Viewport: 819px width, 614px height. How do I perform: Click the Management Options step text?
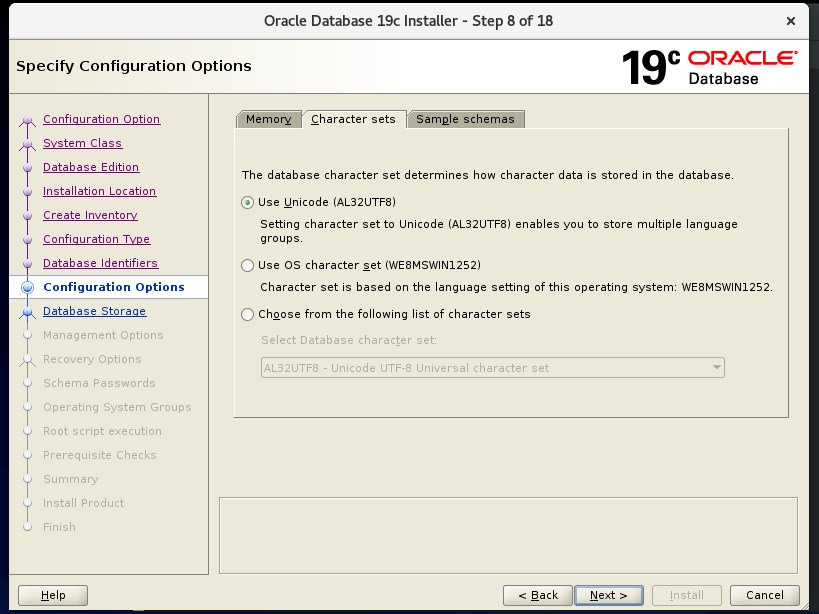coord(103,335)
